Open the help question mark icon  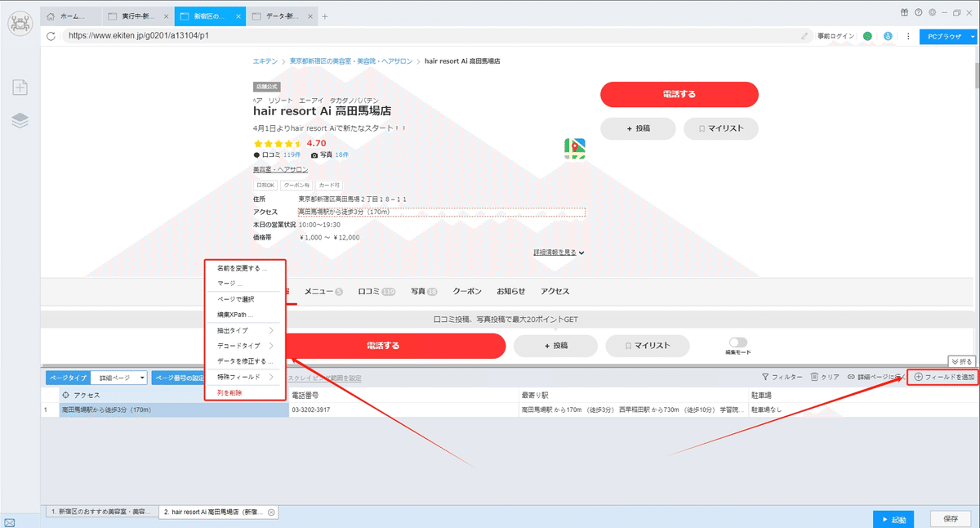918,13
